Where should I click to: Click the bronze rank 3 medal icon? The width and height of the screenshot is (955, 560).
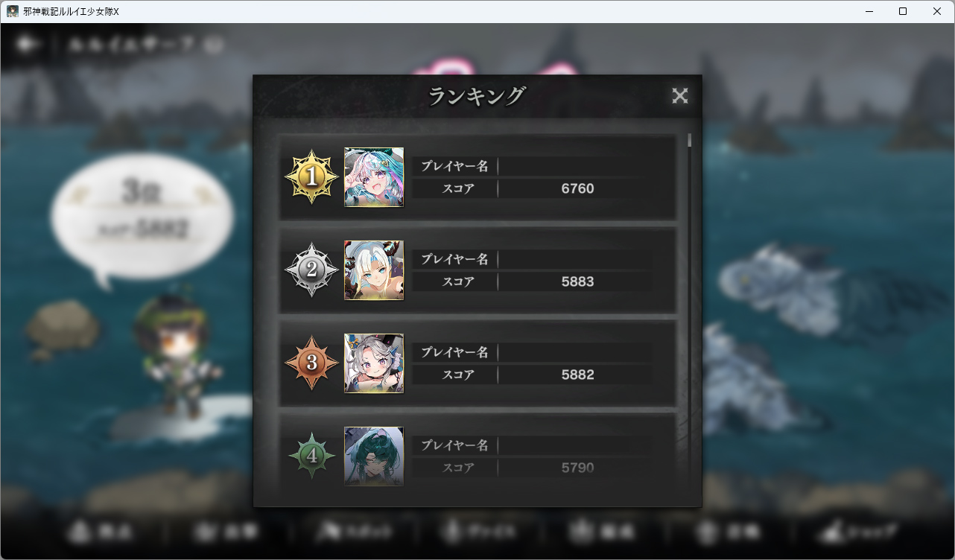[x=312, y=363]
